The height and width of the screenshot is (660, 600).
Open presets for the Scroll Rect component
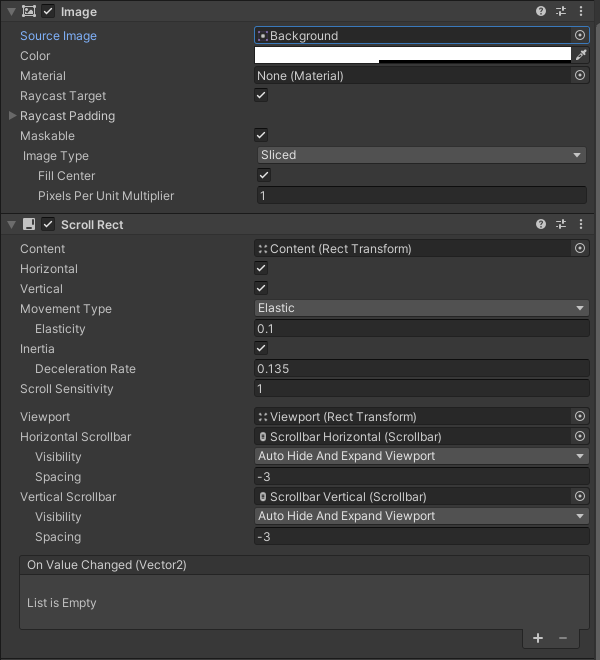coord(561,224)
